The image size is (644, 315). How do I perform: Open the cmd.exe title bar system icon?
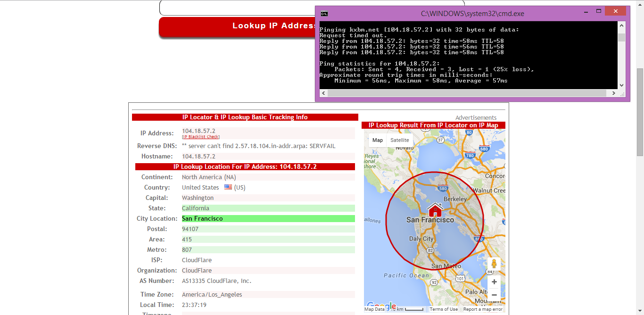[x=324, y=13]
